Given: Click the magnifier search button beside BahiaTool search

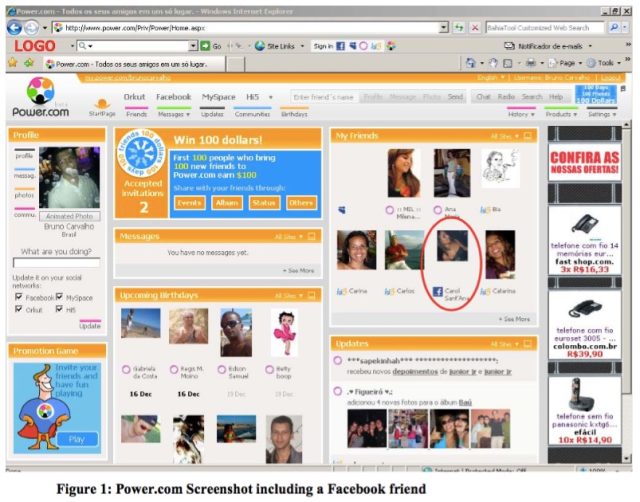Looking at the screenshot, I should [613, 27].
